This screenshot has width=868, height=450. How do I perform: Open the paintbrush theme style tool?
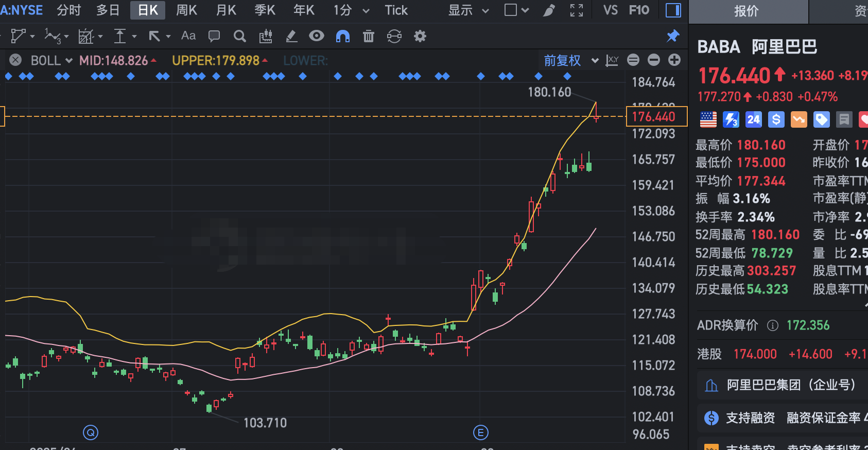549,10
